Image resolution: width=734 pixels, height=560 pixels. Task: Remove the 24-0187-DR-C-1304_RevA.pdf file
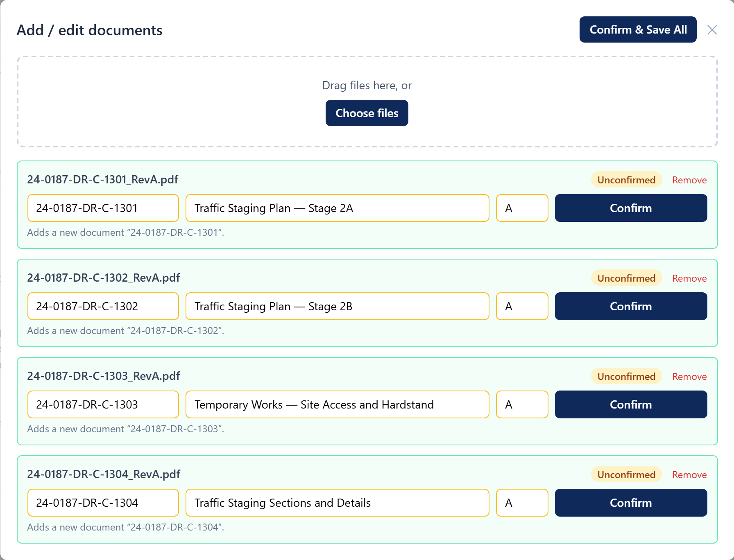pyautogui.click(x=689, y=475)
